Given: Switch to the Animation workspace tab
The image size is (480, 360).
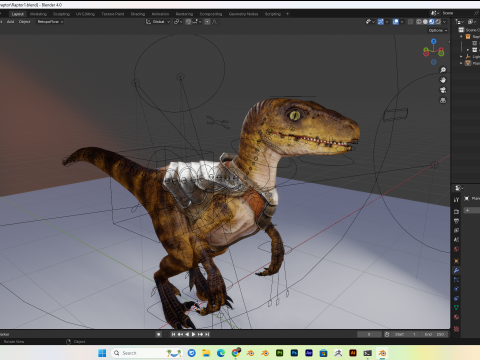Looking at the screenshot, I should [160, 14].
